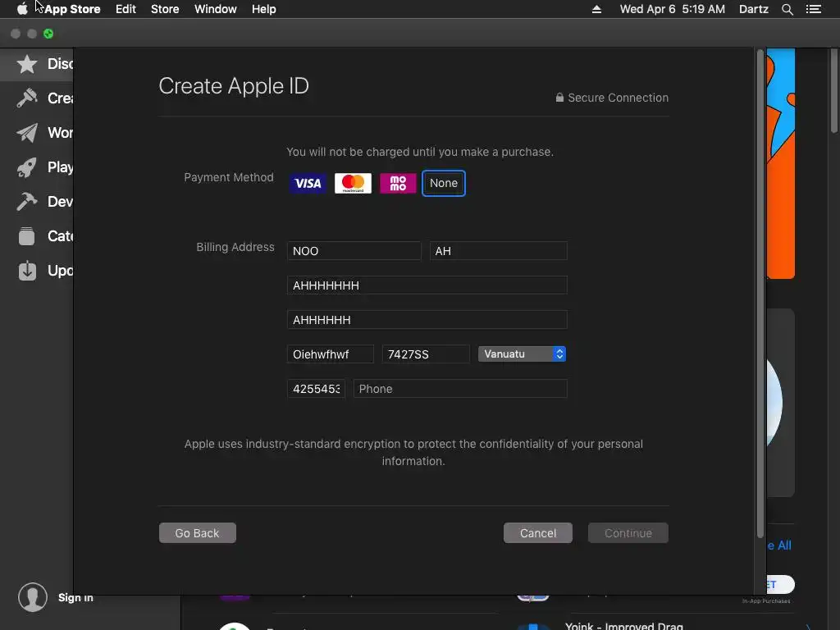The width and height of the screenshot is (840, 630).
Task: Open the Dartz user menu
Action: 754,9
